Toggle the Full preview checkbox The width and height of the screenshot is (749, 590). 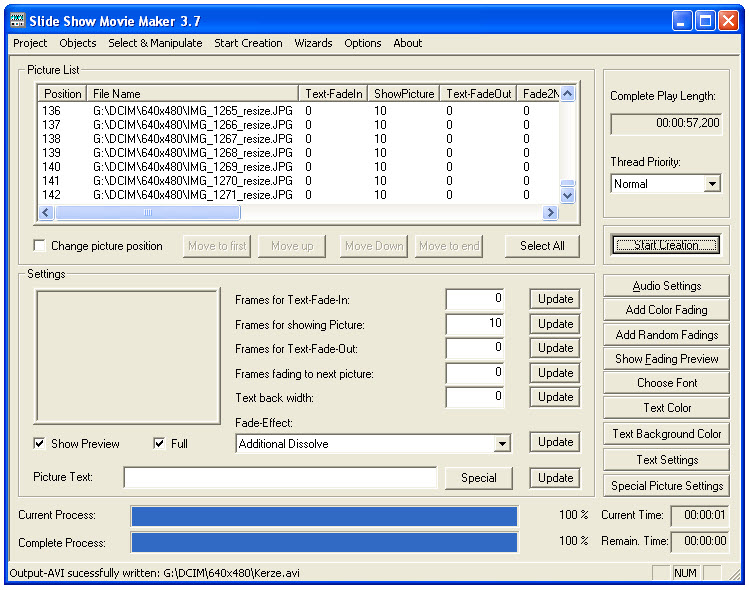(x=159, y=443)
